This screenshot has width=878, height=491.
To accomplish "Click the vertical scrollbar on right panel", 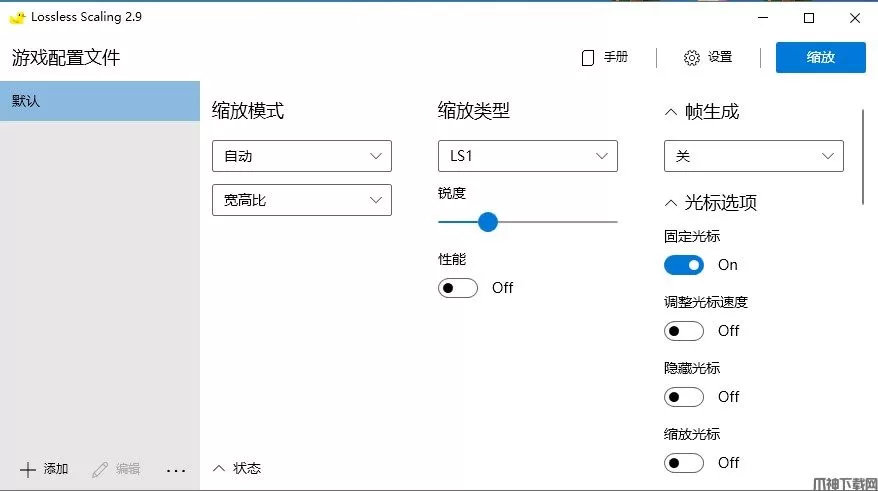I will 863,157.
